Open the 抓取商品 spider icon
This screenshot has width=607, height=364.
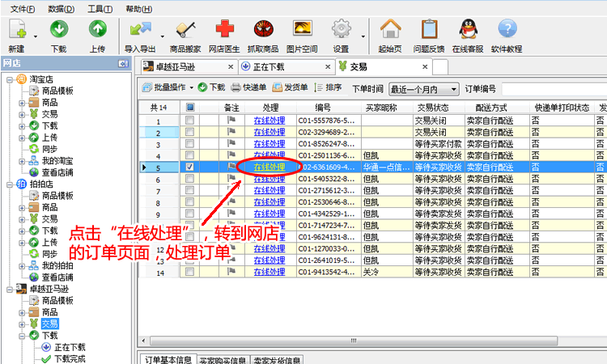click(264, 29)
